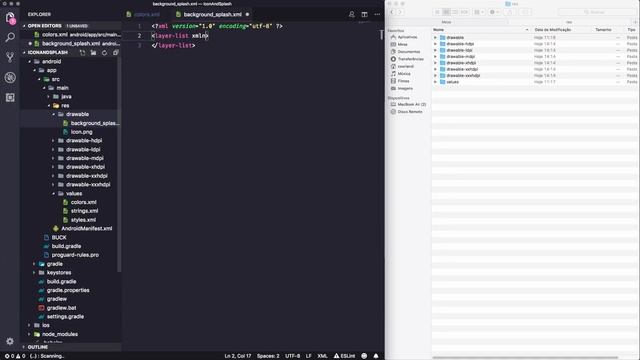Image resolution: width=640 pixels, height=360 pixels.
Task: Expand drawable-xhdpi folder triangle in Finder
Action: tap(436, 63)
